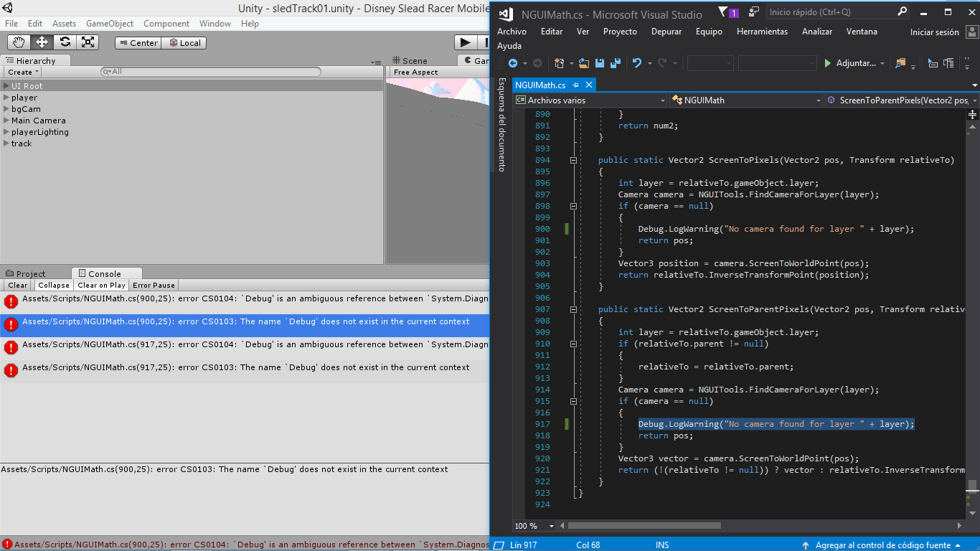This screenshot has height=551, width=980.
Task: Expand the track object in Hierarchy
Action: (7, 143)
